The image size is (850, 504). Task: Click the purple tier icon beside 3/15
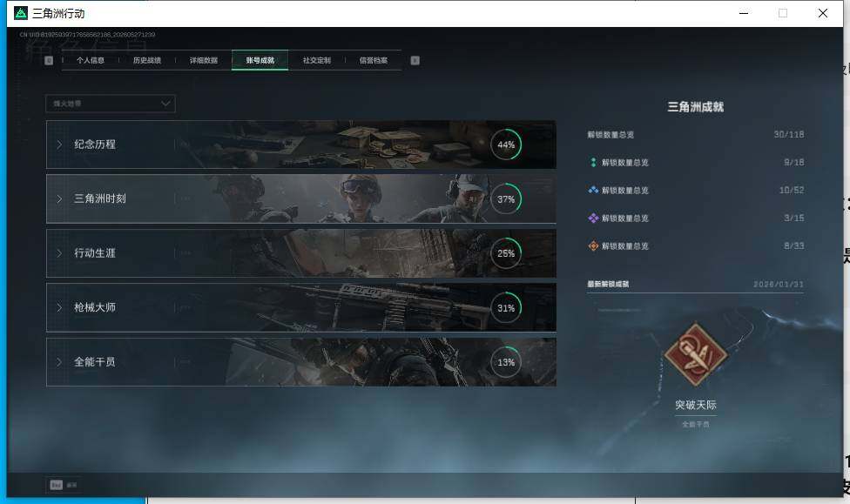(x=593, y=218)
